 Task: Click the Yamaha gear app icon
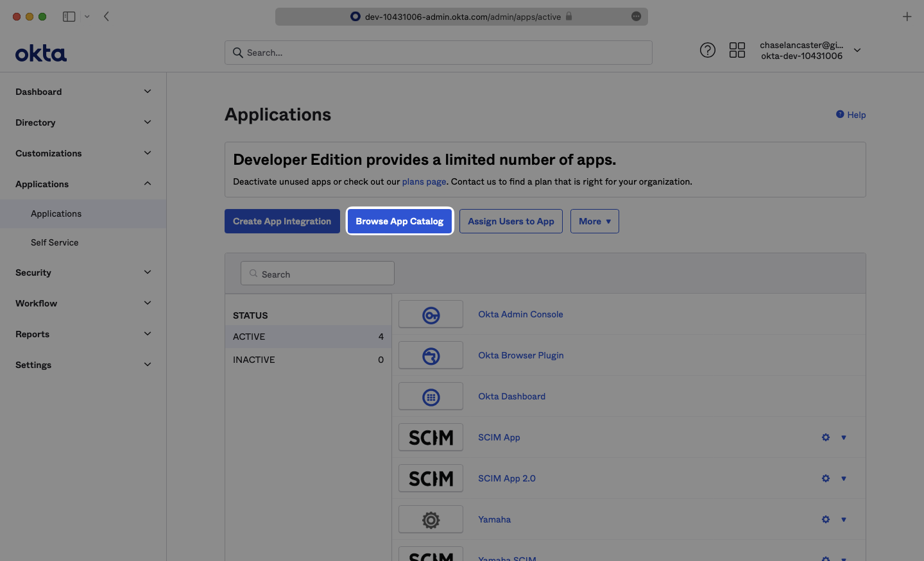coord(431,519)
